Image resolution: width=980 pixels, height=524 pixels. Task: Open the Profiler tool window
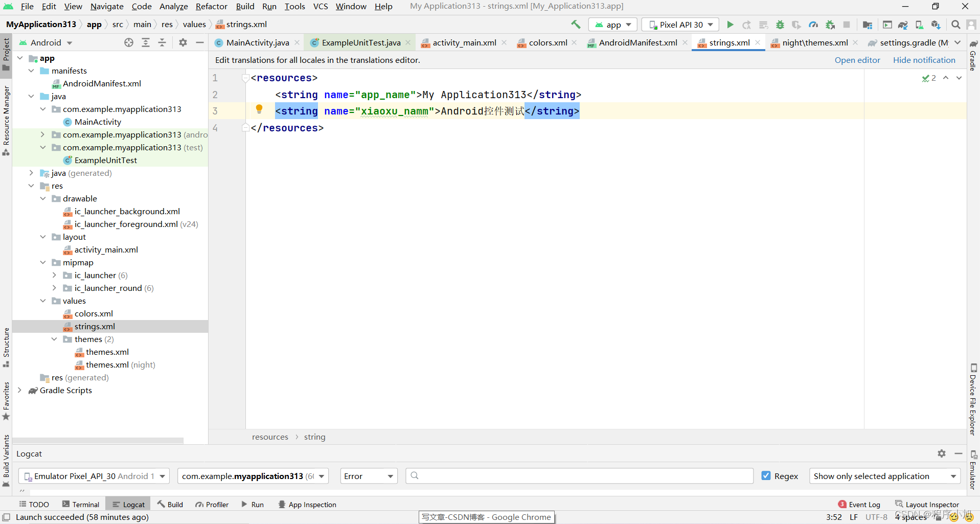pos(212,504)
